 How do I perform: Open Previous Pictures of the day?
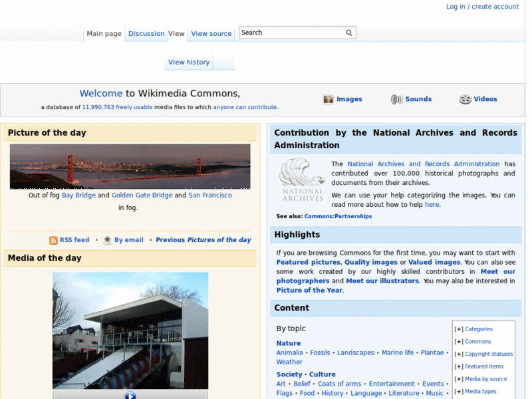203,240
